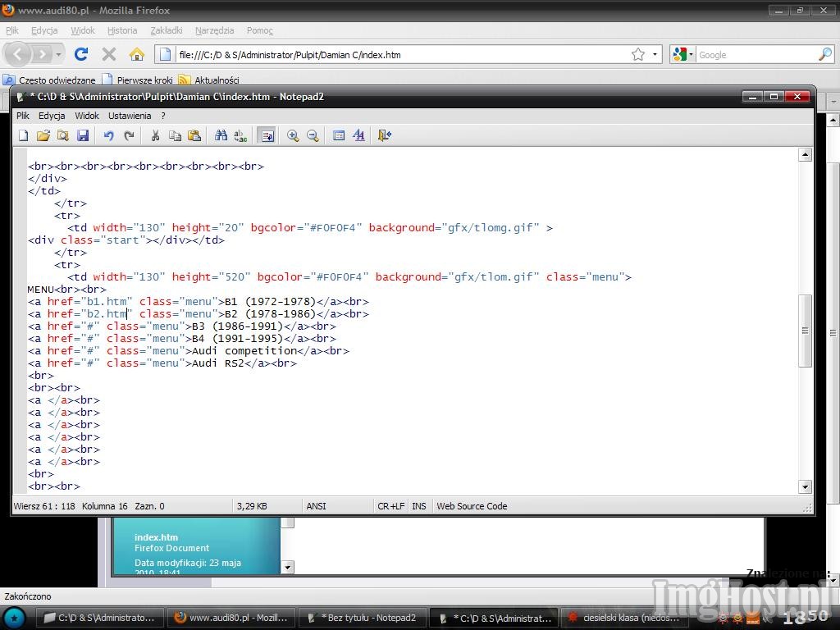The height and width of the screenshot is (630, 840).
Task: Save the file using the floppy icon
Action: point(83,135)
